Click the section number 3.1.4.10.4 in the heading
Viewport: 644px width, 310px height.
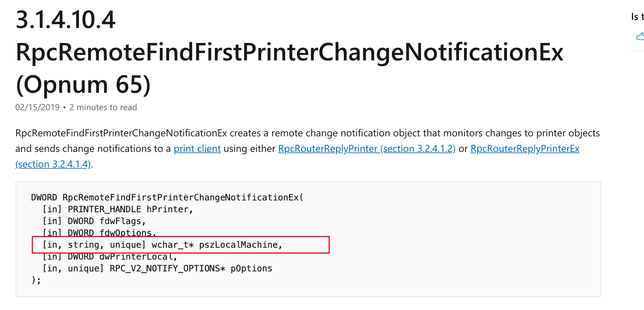65,20
